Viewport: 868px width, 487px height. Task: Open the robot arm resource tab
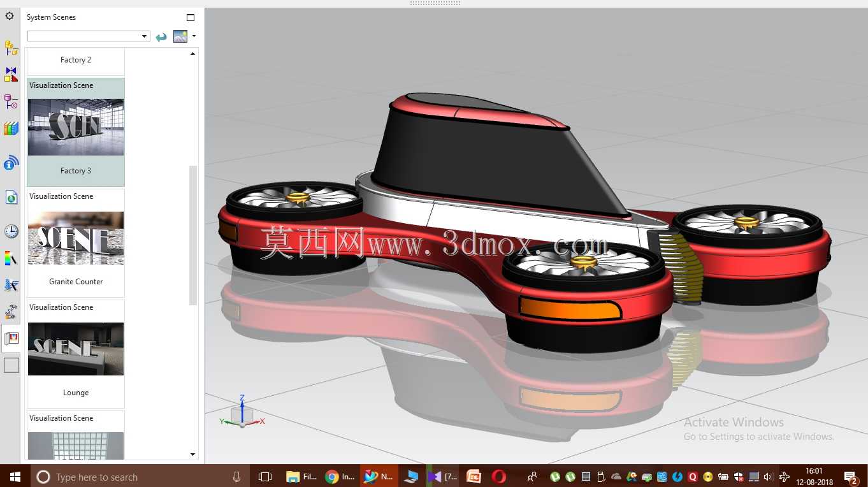coord(11,312)
